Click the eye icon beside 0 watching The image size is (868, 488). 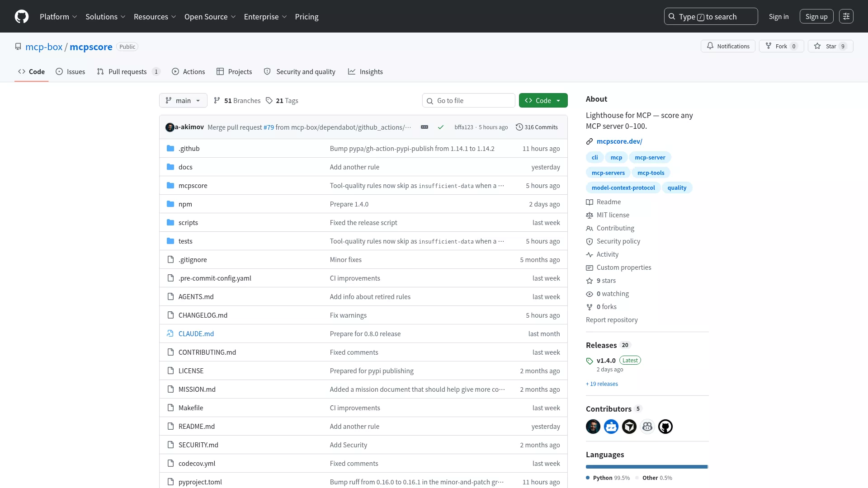click(x=590, y=294)
